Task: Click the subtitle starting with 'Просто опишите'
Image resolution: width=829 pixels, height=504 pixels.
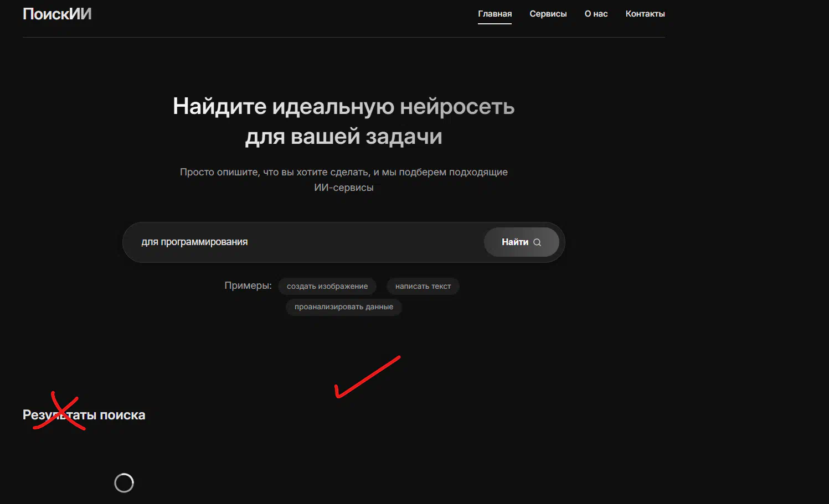Action: click(x=343, y=172)
